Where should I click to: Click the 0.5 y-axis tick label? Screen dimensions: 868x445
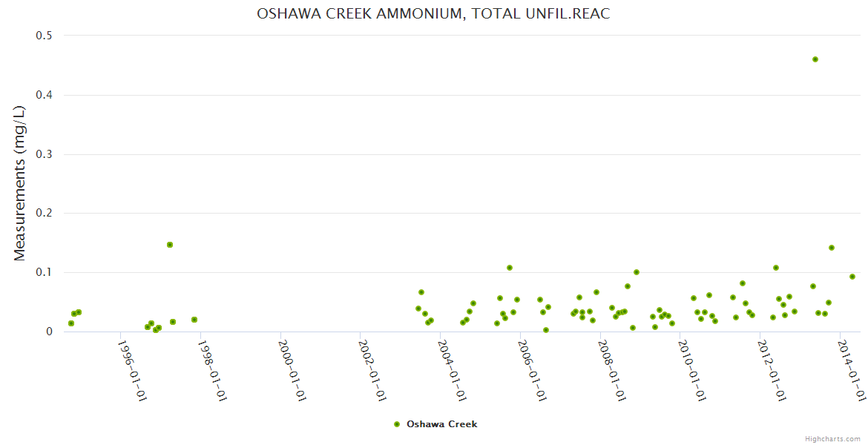coord(45,36)
